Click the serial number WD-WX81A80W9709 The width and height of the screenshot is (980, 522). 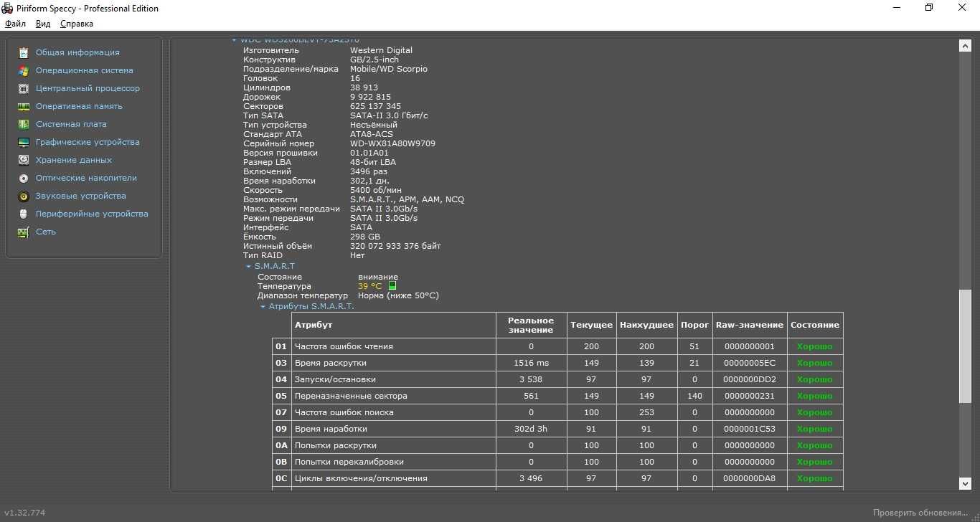(x=392, y=143)
